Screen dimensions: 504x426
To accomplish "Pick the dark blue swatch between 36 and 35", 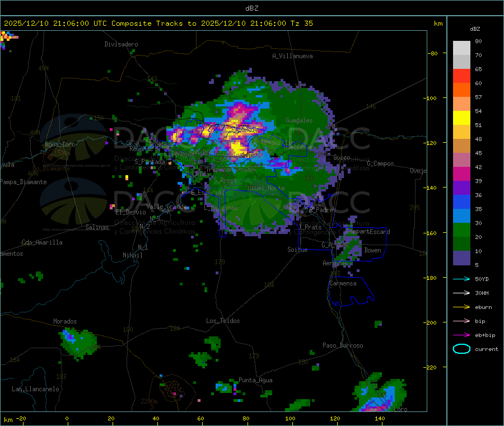I will [461, 202].
